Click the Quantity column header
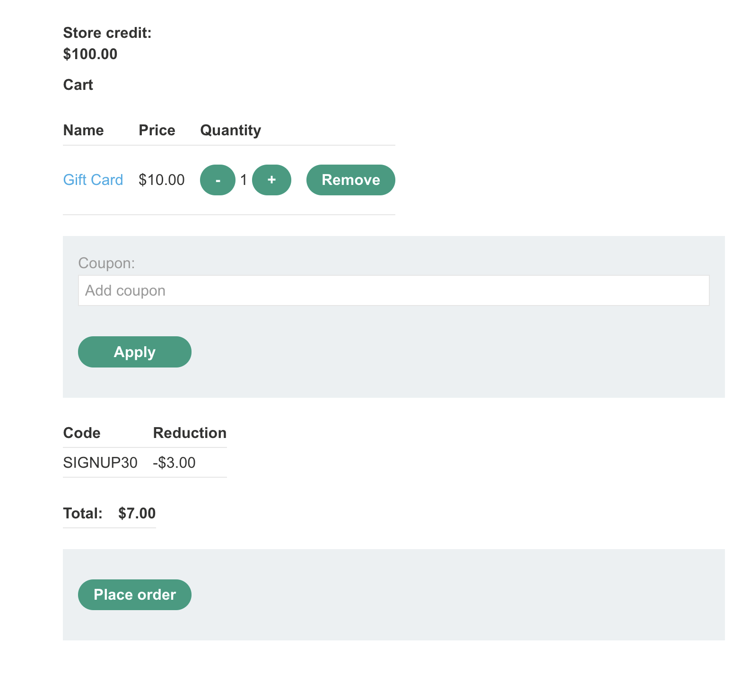Image resolution: width=750 pixels, height=700 pixels. tap(230, 130)
